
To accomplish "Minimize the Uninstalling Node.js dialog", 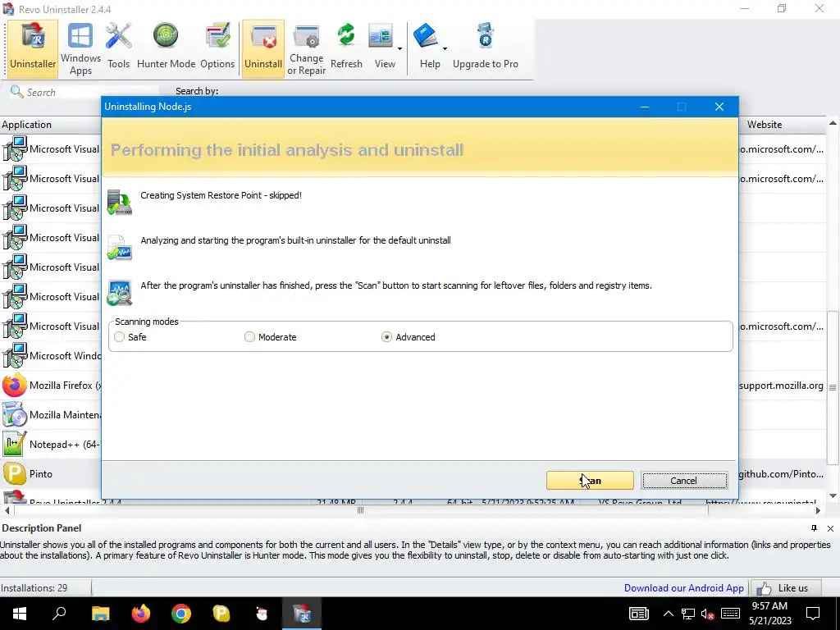I will pos(645,107).
